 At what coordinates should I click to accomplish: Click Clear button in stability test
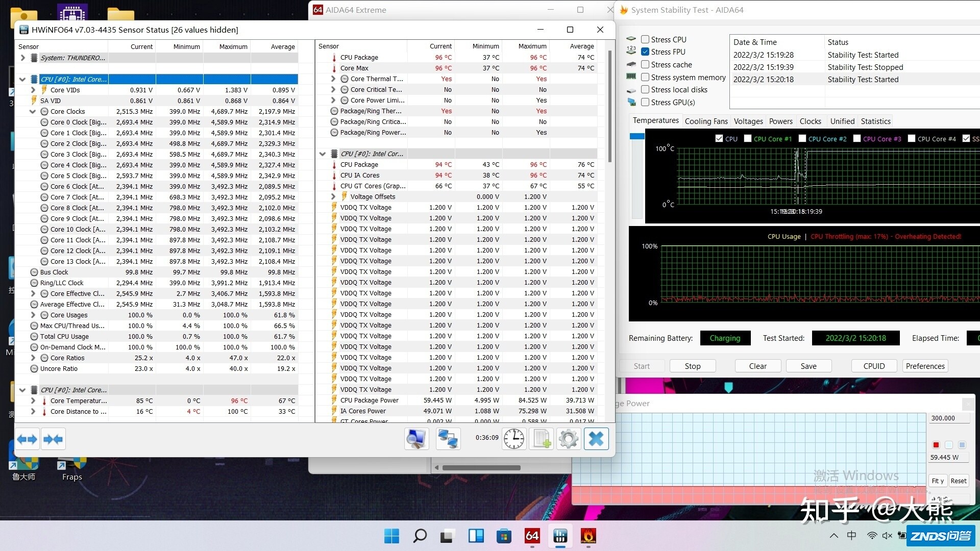tap(758, 366)
